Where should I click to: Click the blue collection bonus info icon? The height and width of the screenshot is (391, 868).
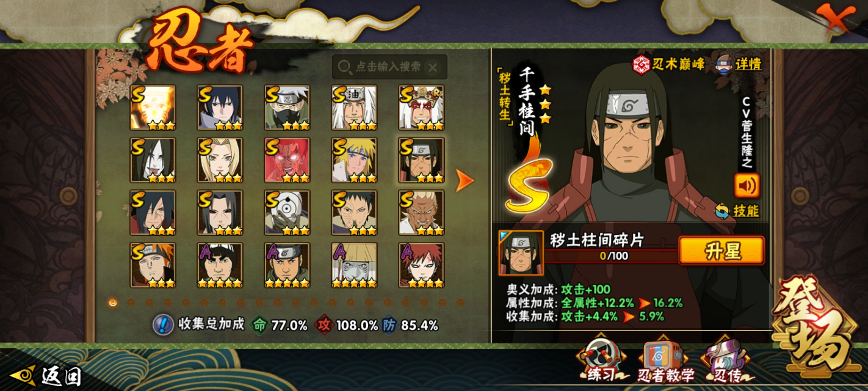click(x=163, y=325)
